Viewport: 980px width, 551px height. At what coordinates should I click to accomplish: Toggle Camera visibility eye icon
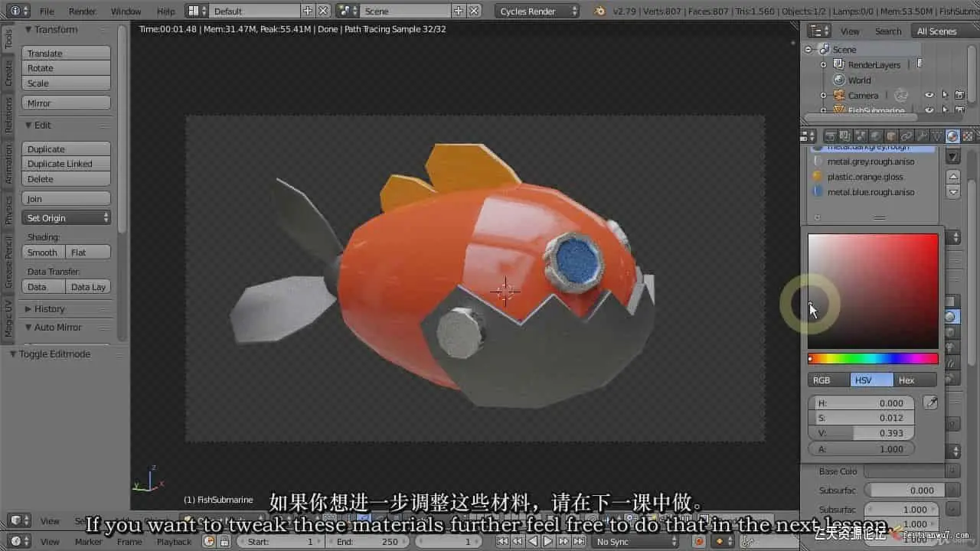tap(929, 96)
